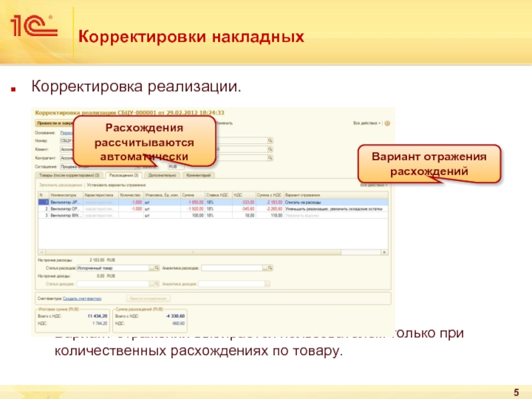Click right arrow of table horizontal scrollbar
Screen dimensions: 532x399
pyautogui.click(x=384, y=252)
